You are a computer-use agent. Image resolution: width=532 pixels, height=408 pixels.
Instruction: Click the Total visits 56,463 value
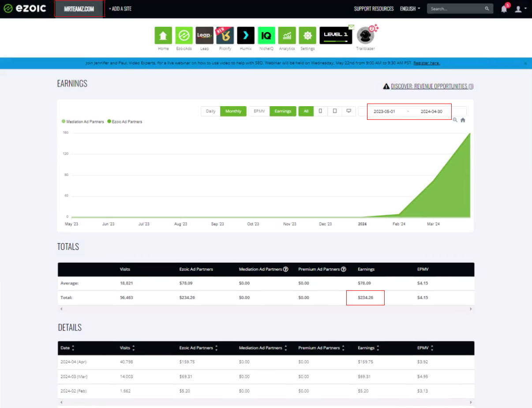(x=126, y=298)
